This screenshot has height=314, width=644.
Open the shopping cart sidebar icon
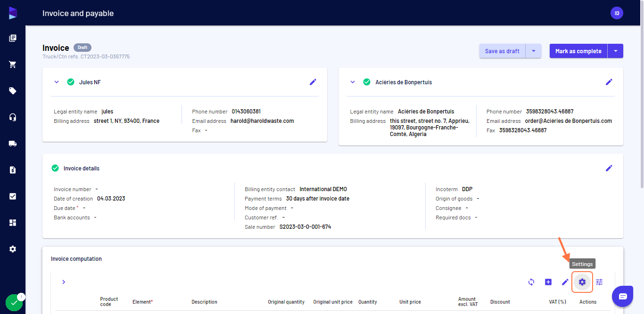(13, 64)
